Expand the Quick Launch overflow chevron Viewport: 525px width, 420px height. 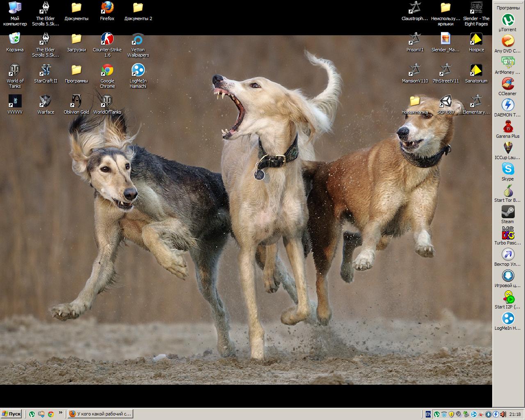[61, 413]
